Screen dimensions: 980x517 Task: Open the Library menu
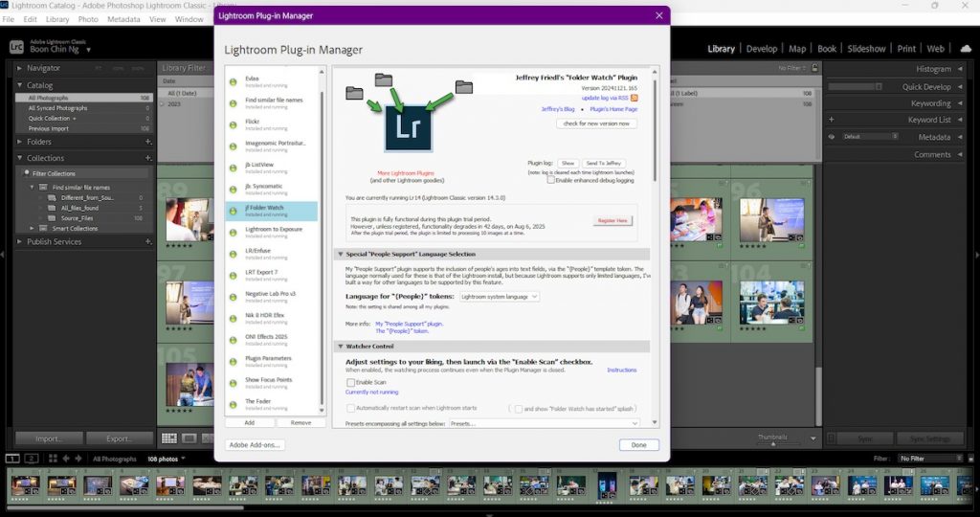56,19
